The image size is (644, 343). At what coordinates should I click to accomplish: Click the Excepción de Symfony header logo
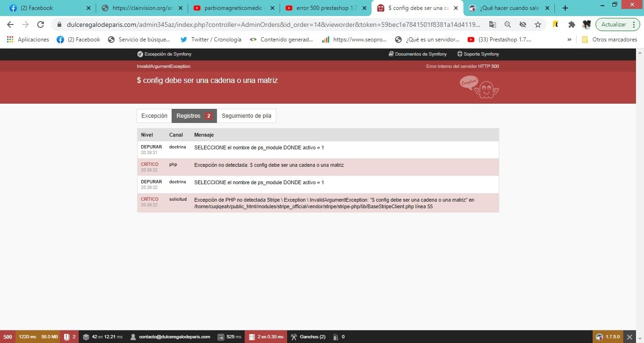click(164, 54)
